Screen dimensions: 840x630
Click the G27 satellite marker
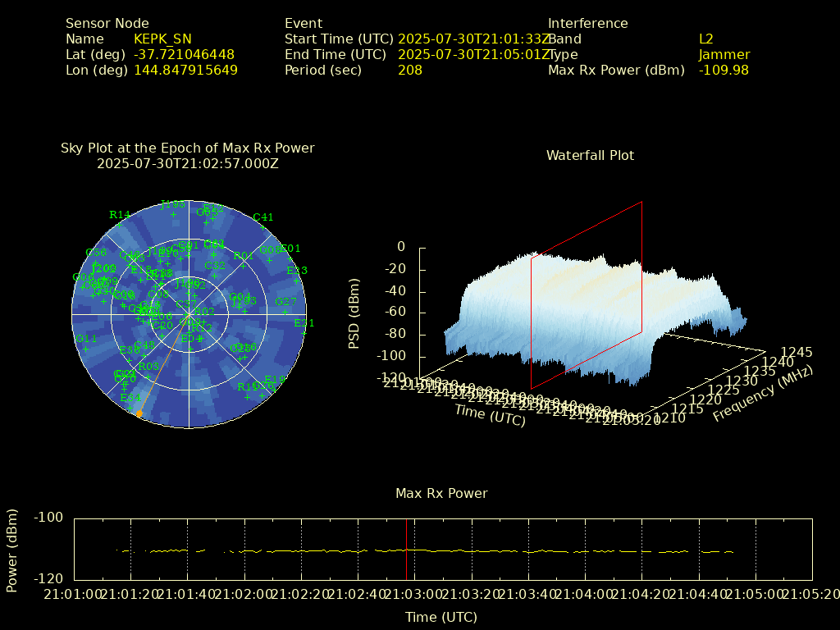tap(285, 312)
